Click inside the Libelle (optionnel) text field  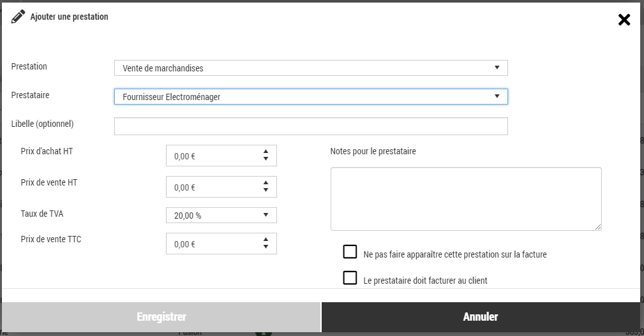tap(311, 126)
